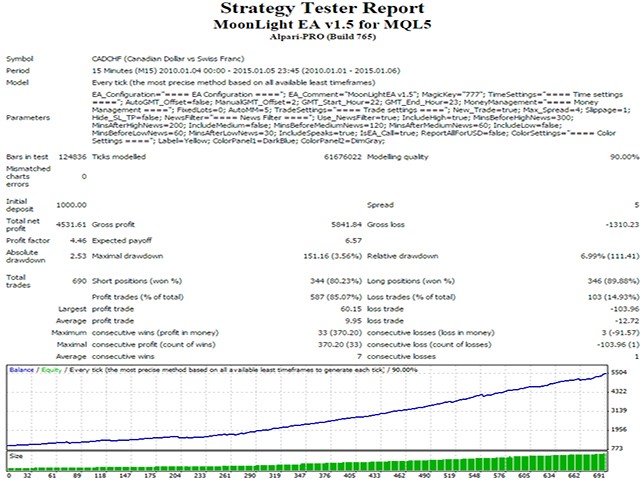Click the Gross profit value 5841.84
The height and width of the screenshot is (480, 640).
347,224
